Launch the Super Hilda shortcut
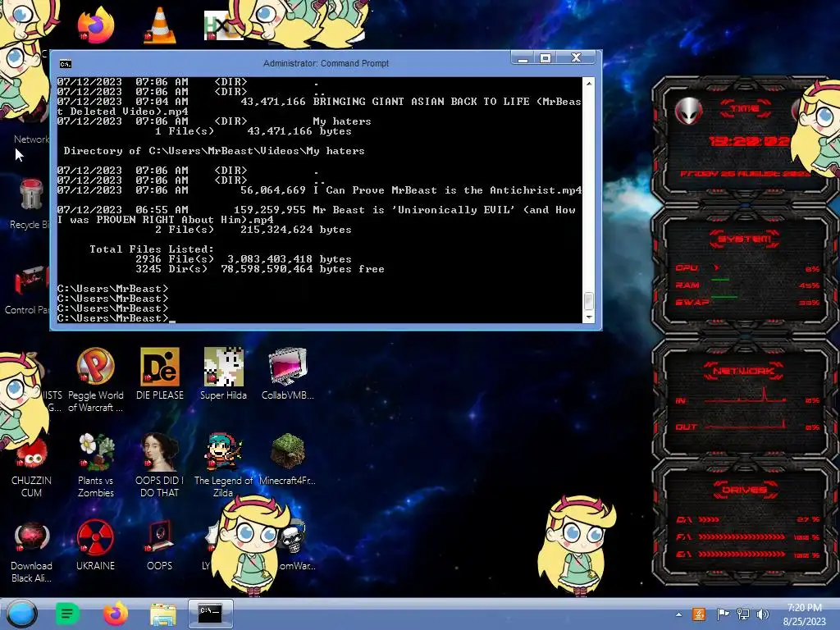Image resolution: width=840 pixels, height=630 pixels. (223, 374)
